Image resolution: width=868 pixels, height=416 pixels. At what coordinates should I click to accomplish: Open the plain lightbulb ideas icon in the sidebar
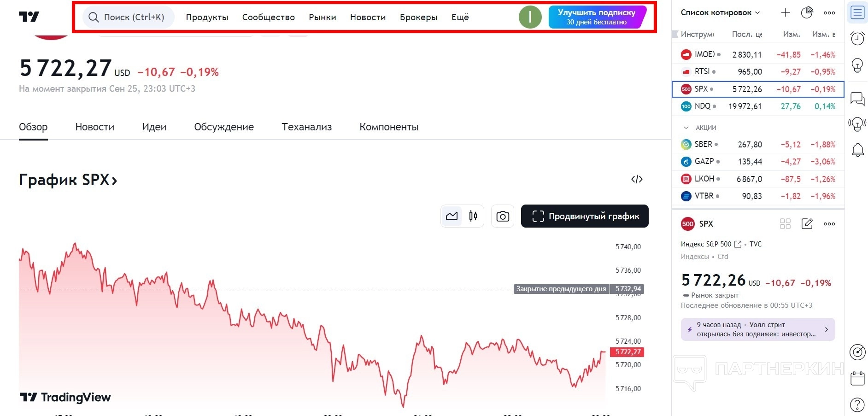[x=857, y=65]
